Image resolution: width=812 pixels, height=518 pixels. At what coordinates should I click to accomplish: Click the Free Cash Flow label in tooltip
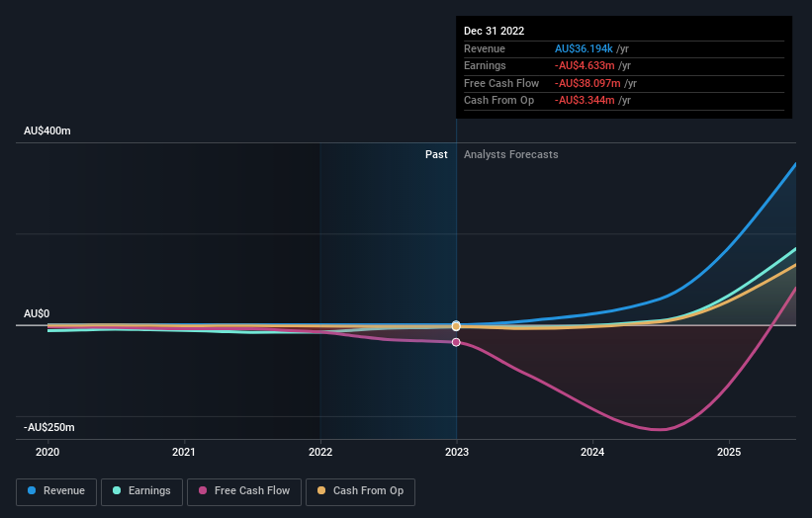(x=501, y=83)
